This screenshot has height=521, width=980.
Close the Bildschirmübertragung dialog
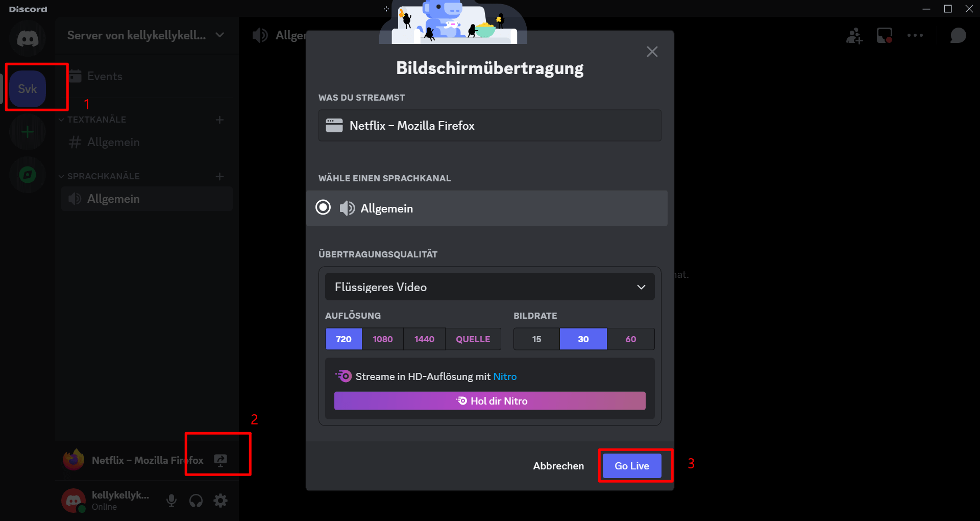(652, 52)
